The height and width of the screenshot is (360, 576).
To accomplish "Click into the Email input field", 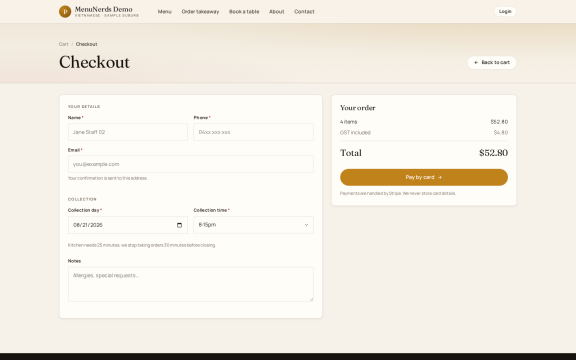I will pos(191,164).
